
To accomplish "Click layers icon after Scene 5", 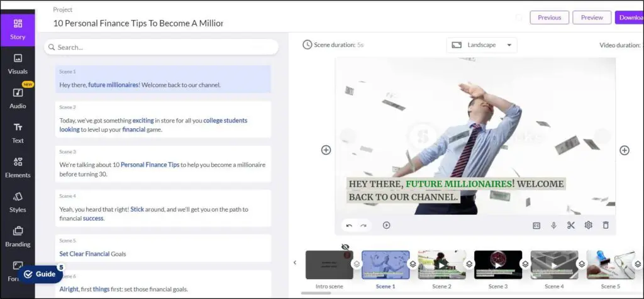I will pyautogui.click(x=638, y=264).
